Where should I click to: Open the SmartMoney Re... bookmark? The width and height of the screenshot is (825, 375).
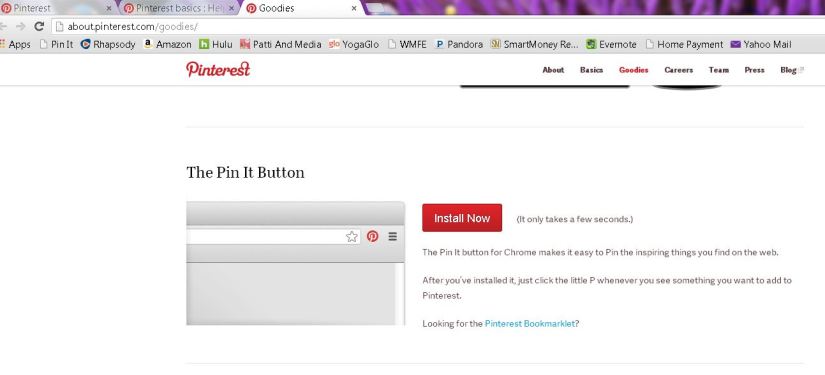[x=535, y=45]
